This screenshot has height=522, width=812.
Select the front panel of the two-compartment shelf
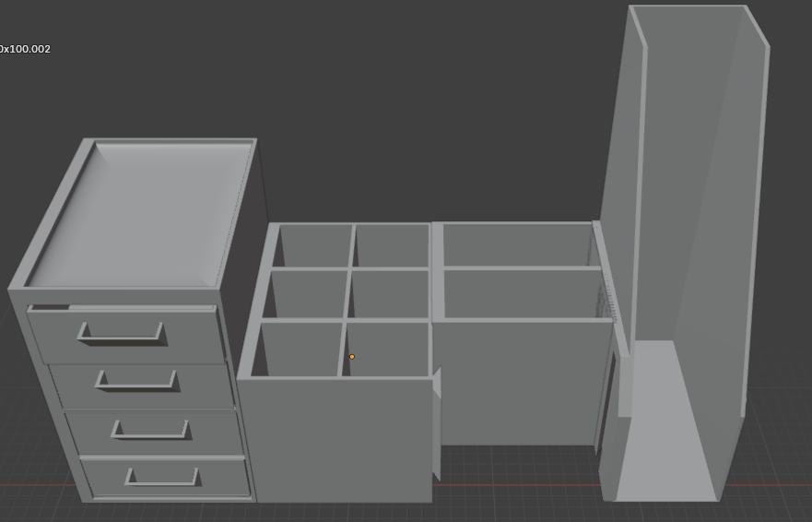pyautogui.click(x=523, y=383)
